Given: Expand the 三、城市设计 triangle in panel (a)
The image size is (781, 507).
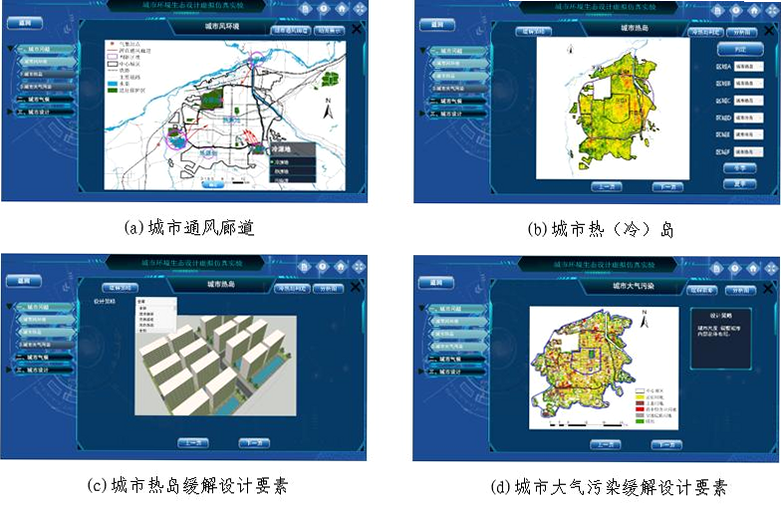Looking at the screenshot, I should coord(11,112).
